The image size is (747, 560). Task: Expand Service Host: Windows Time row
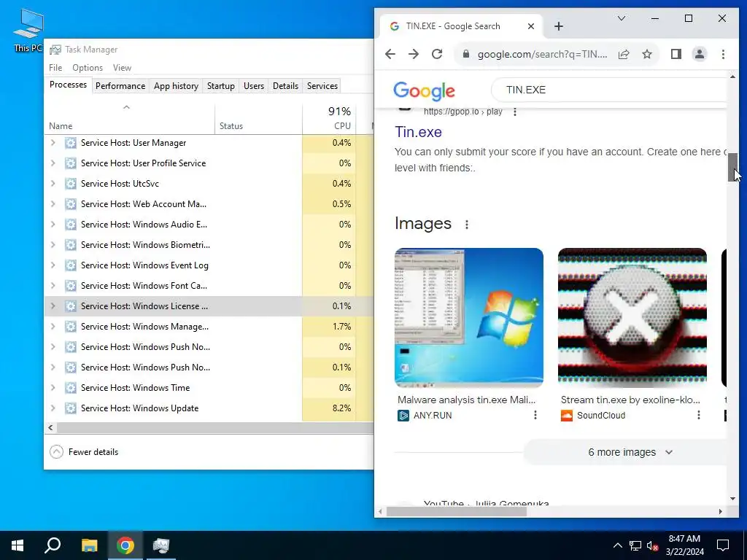pos(53,388)
